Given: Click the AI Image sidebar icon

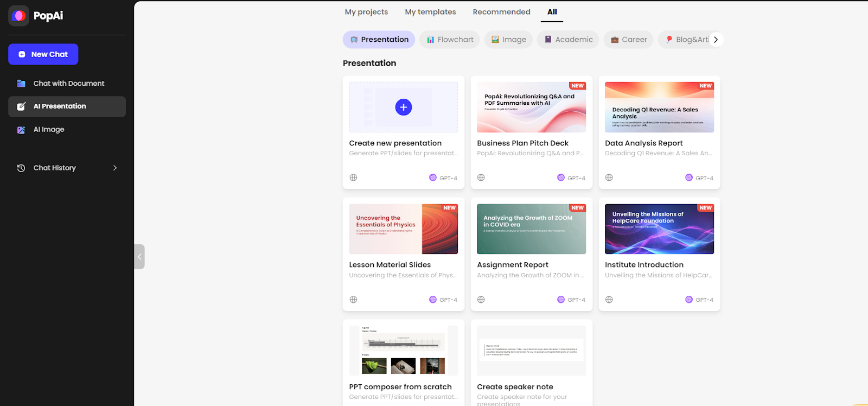Looking at the screenshot, I should pyautogui.click(x=21, y=130).
